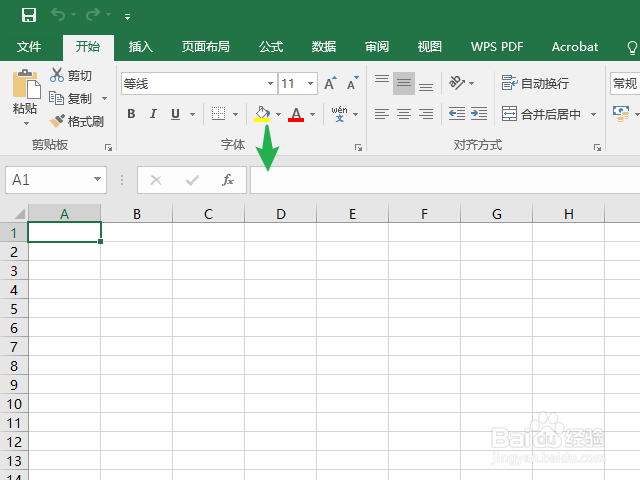Select the 格式刷 format painter
This screenshot has height=480, width=640.
click(77, 121)
